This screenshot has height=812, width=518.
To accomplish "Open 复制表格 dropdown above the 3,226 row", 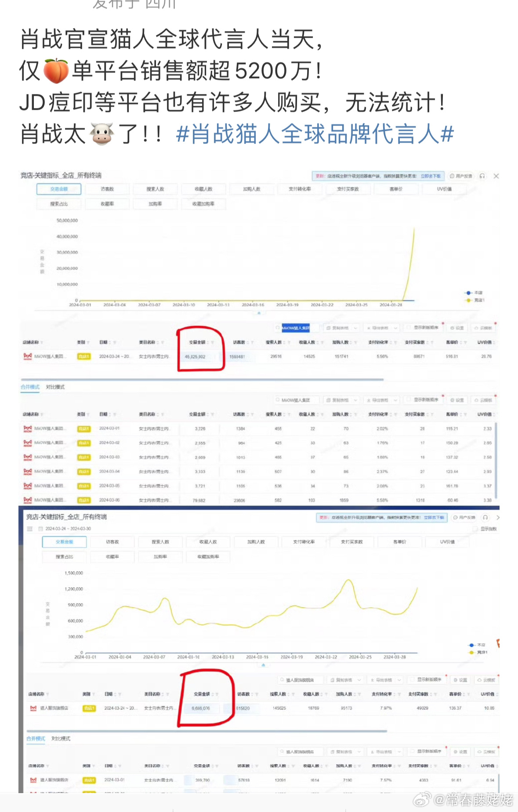I will [x=341, y=400].
